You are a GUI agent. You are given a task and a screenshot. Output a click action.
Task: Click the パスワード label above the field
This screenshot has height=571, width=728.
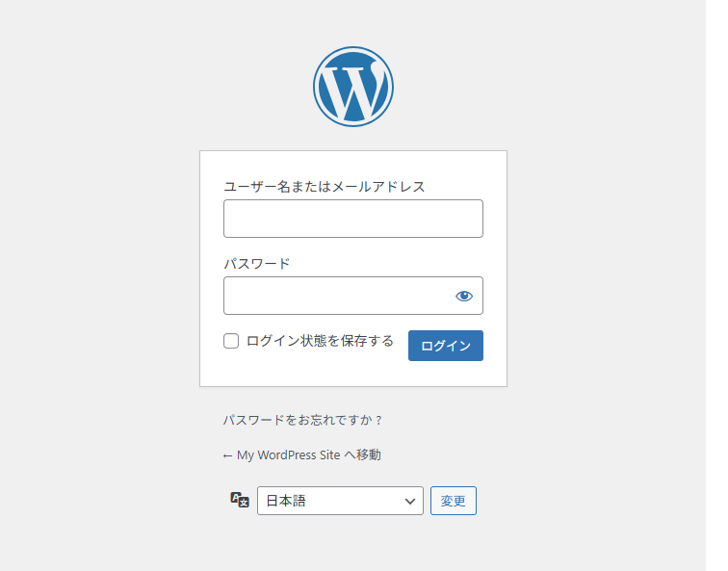256,264
